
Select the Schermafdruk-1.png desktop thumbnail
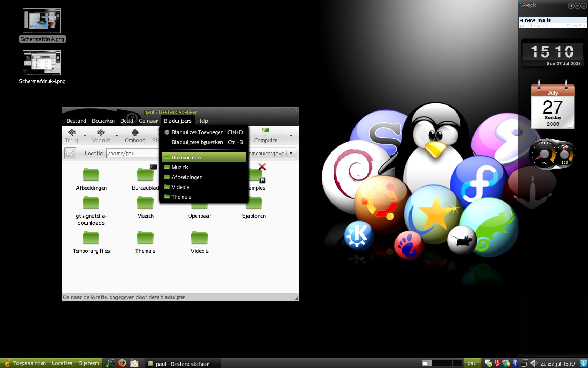click(x=42, y=63)
